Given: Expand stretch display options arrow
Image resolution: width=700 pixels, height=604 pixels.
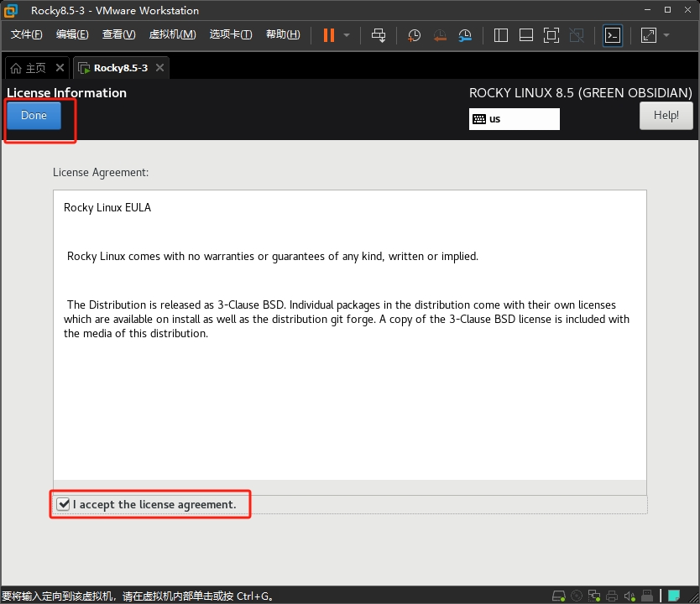Looking at the screenshot, I should tap(666, 35).
